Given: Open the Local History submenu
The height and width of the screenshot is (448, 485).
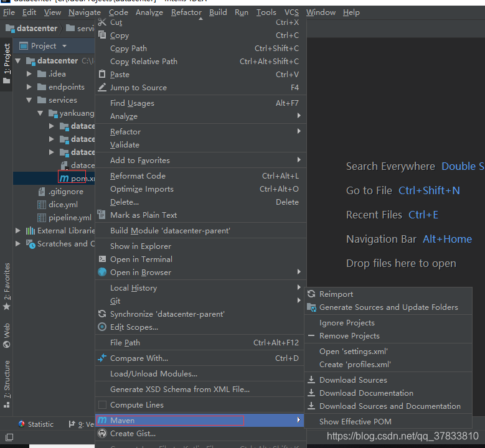Looking at the screenshot, I should coord(200,288).
